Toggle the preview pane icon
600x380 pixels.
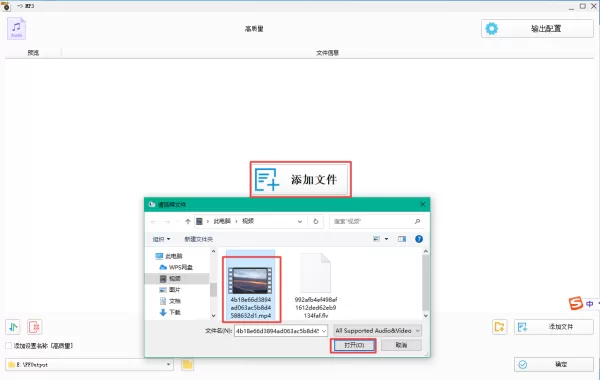pyautogui.click(x=401, y=239)
